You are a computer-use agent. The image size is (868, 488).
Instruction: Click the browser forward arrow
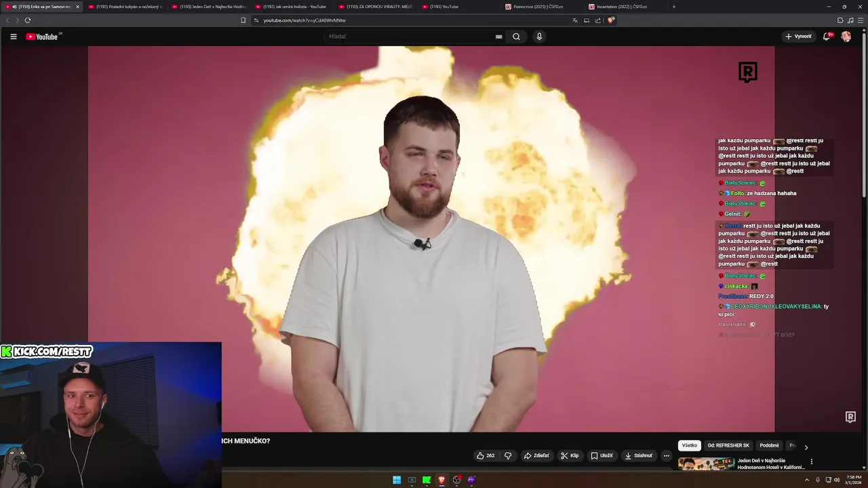(x=18, y=20)
